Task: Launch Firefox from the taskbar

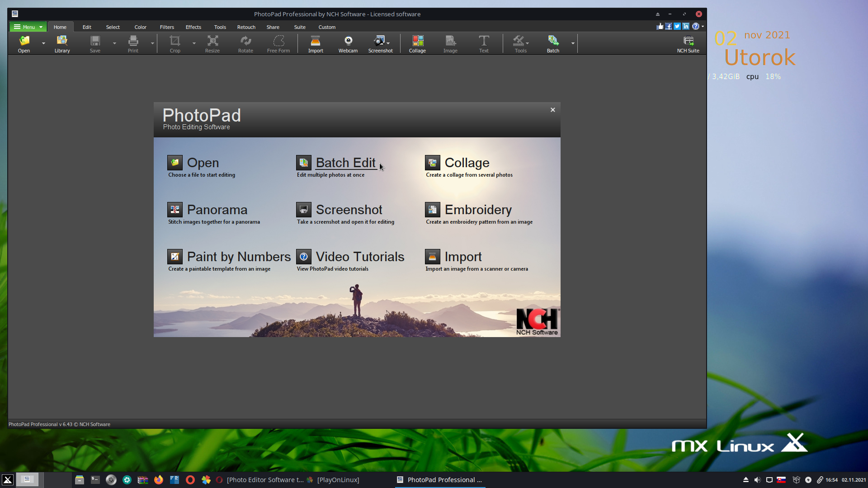Action: (x=159, y=480)
